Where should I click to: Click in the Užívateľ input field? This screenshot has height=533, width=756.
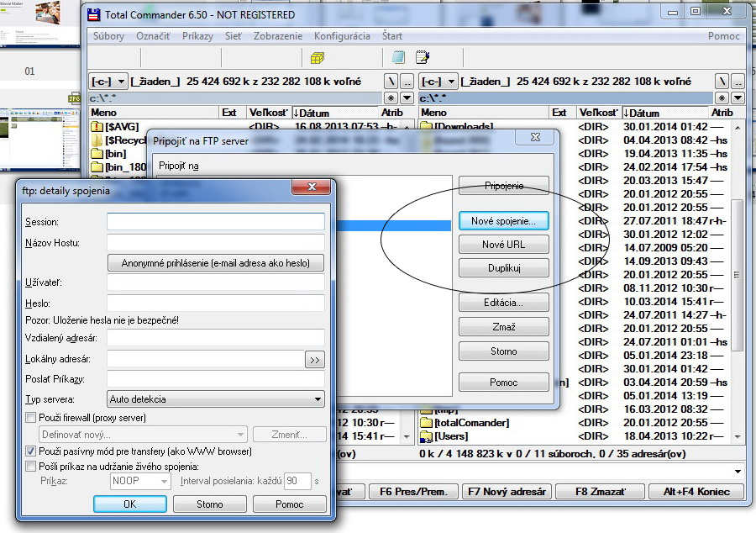pyautogui.click(x=216, y=282)
